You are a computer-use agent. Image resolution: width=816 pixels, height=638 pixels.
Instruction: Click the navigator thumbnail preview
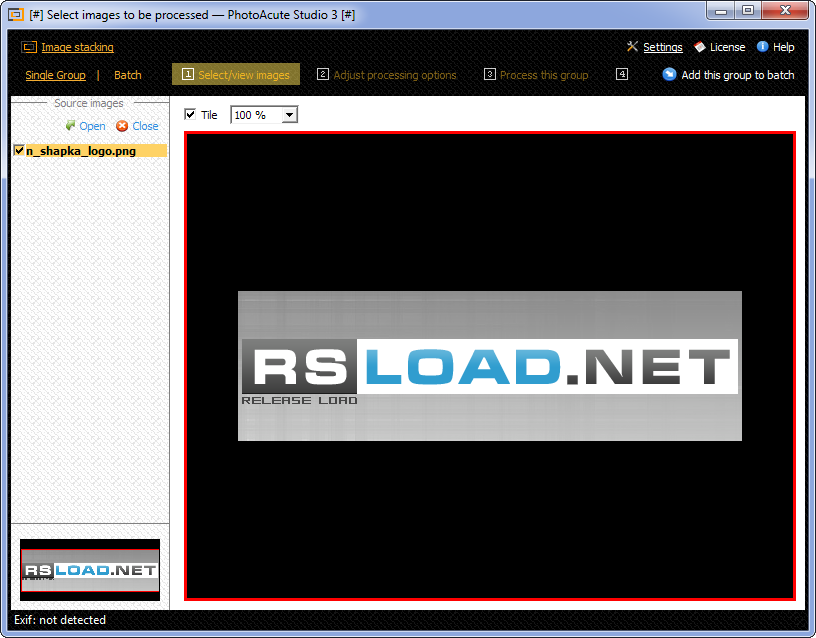coord(90,570)
